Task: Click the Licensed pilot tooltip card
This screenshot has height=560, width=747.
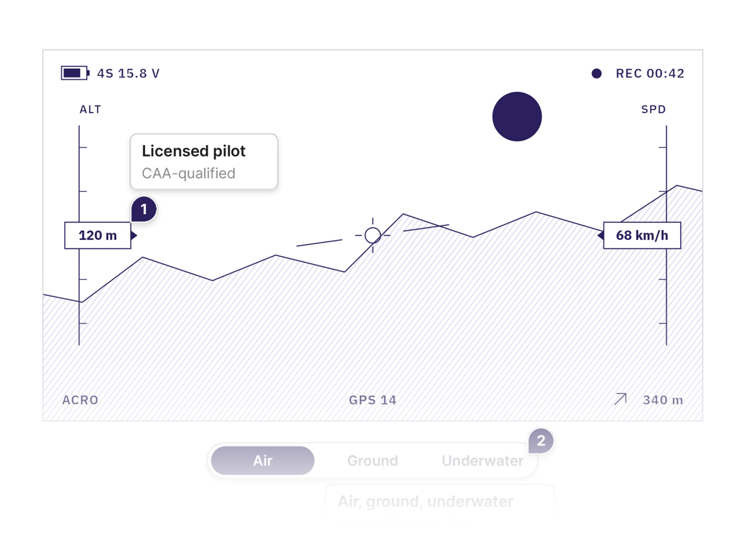Action: 204,162
